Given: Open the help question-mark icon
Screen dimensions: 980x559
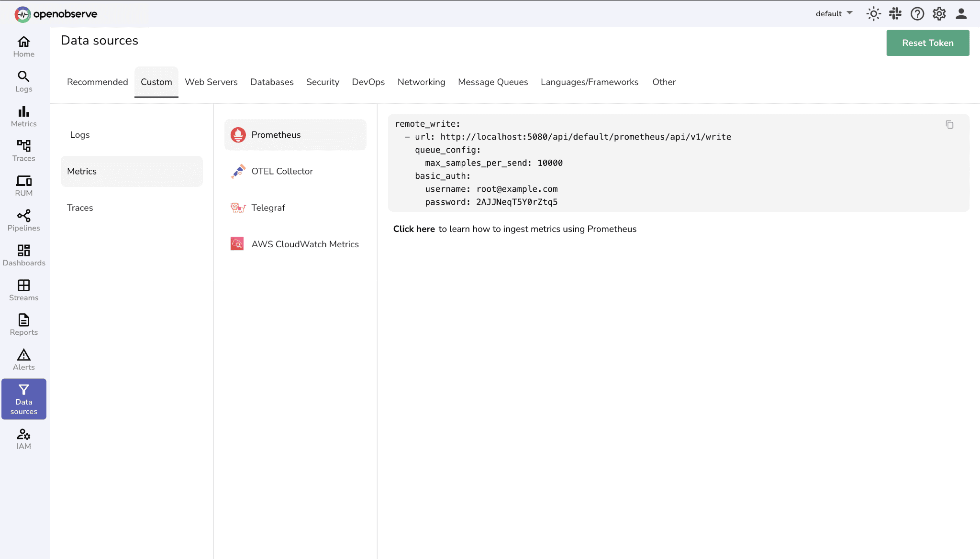Looking at the screenshot, I should (917, 14).
